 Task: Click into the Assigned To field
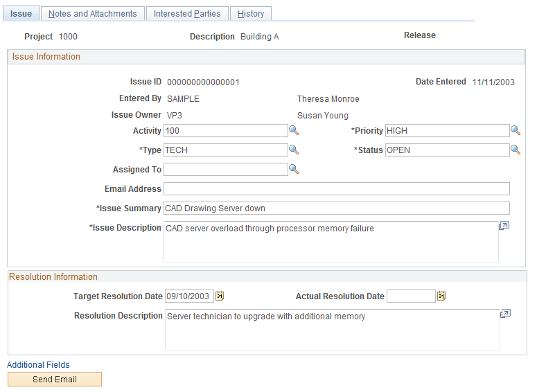pyautogui.click(x=226, y=170)
